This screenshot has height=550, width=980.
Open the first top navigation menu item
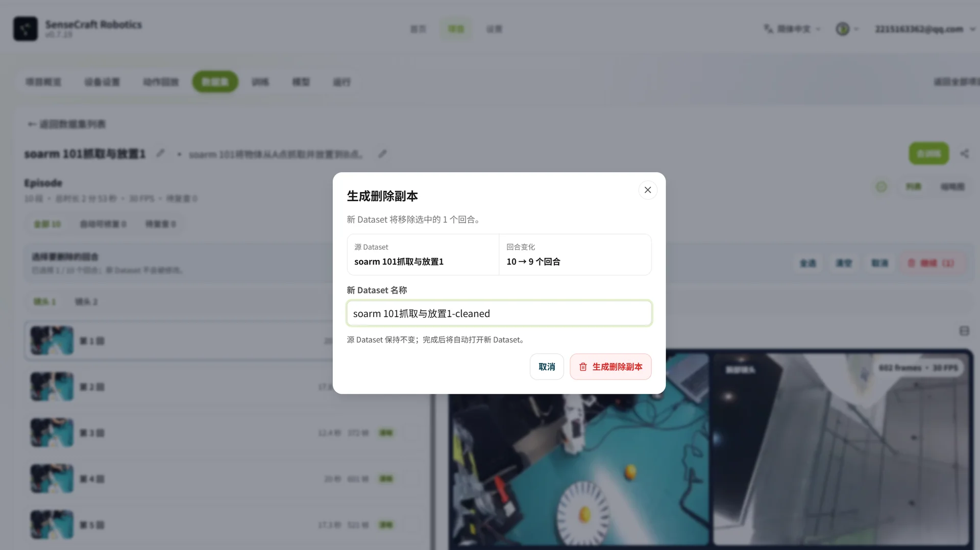point(418,29)
